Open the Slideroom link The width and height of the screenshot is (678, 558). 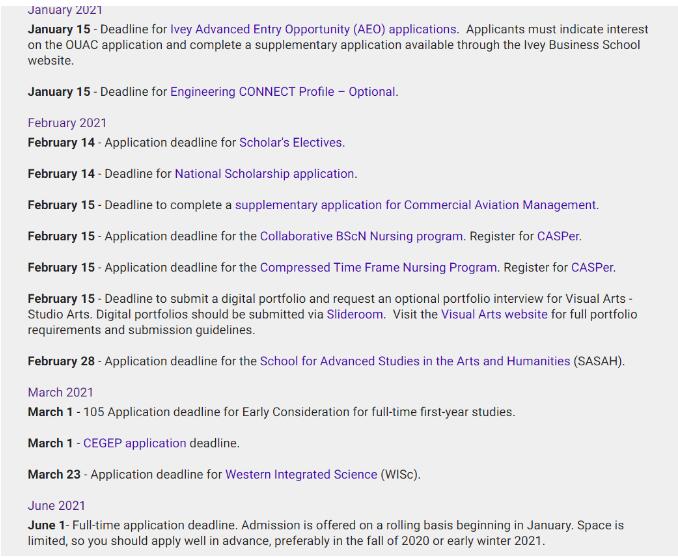click(x=356, y=314)
